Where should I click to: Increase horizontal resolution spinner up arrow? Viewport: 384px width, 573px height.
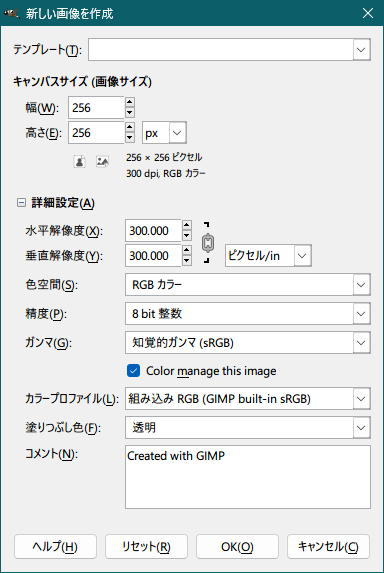click(186, 225)
